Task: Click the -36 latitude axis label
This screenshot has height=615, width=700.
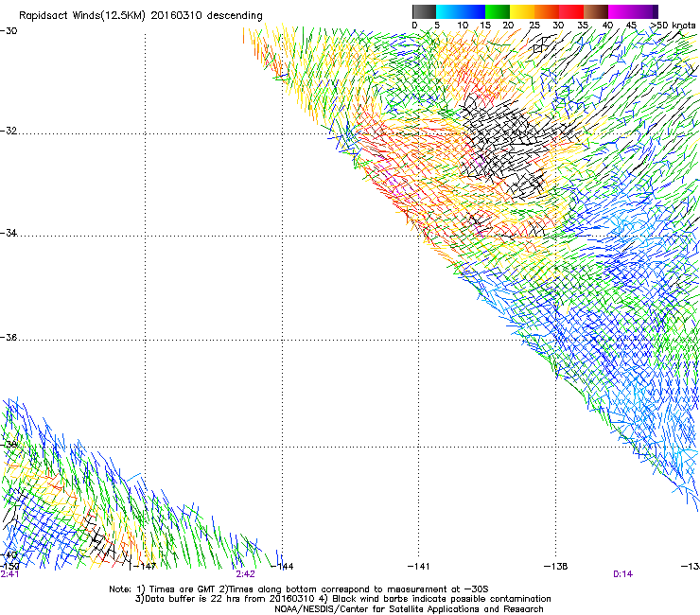Action: [9, 337]
